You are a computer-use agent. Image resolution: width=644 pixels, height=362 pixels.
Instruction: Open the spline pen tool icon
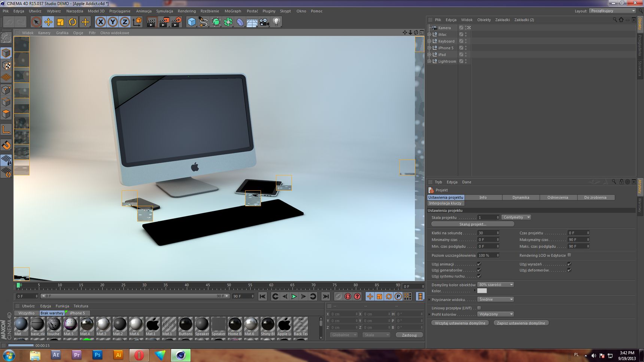pyautogui.click(x=204, y=22)
